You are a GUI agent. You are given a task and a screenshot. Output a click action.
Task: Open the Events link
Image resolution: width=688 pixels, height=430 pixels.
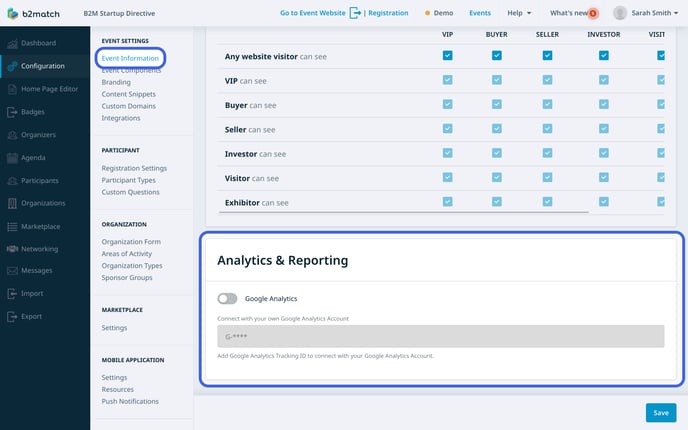(480, 13)
